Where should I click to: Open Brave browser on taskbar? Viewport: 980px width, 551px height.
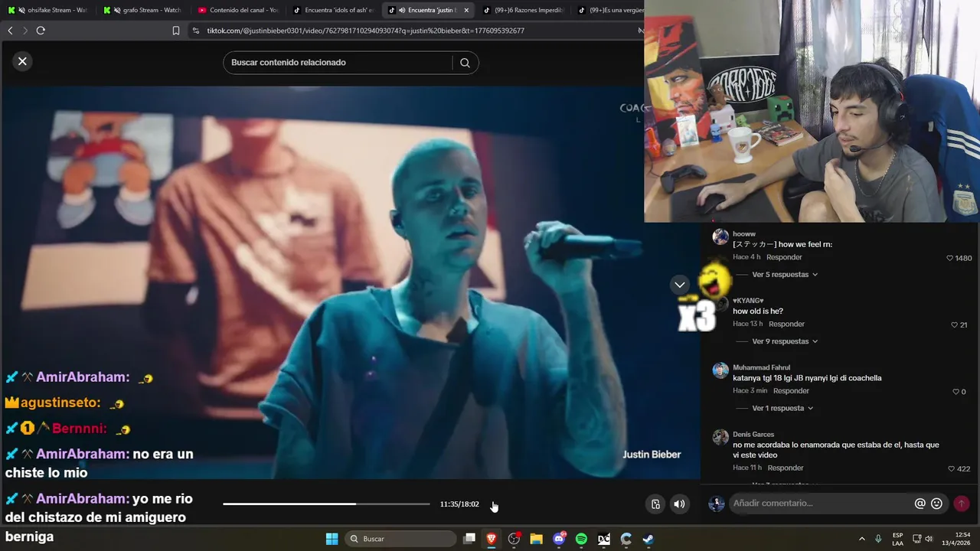coord(492,539)
